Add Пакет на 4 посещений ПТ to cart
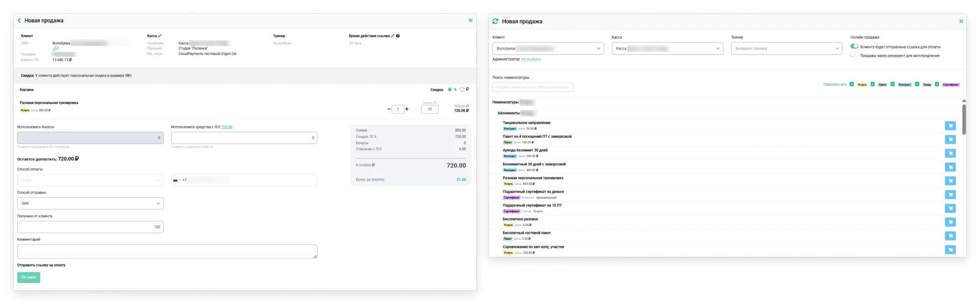This screenshot has width=980, height=304. 950,139
